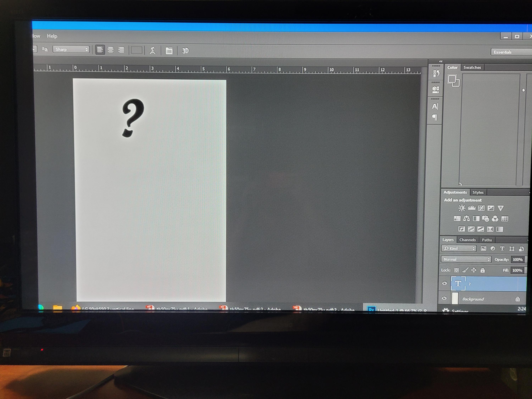Switch to the Channels tab
Screen dimensions: 532x399
(x=467, y=240)
